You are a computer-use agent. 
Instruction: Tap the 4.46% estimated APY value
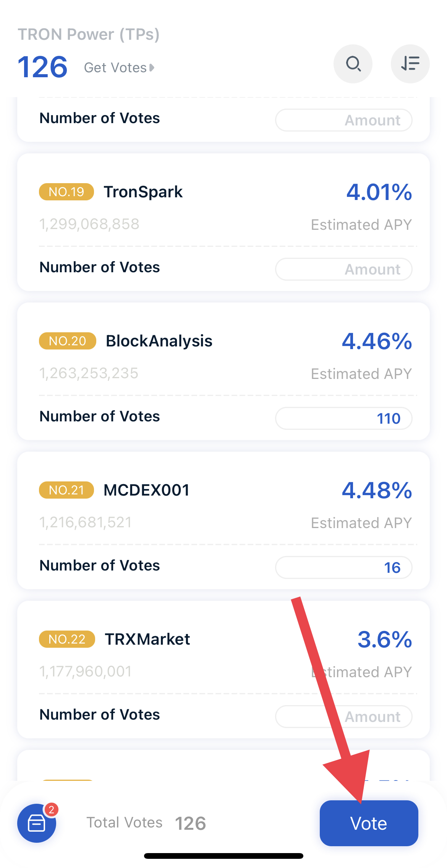click(377, 341)
